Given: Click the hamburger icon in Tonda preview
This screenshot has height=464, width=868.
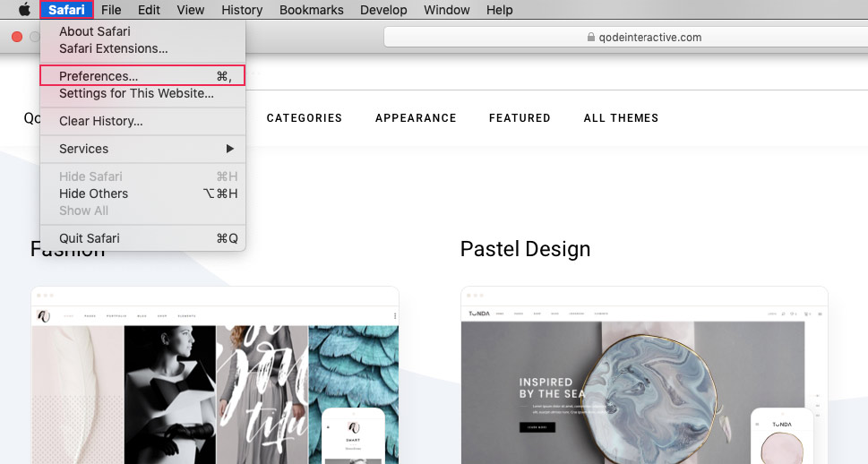Looking at the screenshot, I should click(820, 314).
